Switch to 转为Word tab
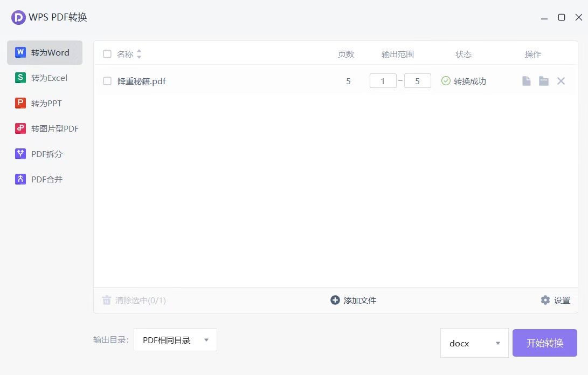 (45, 52)
